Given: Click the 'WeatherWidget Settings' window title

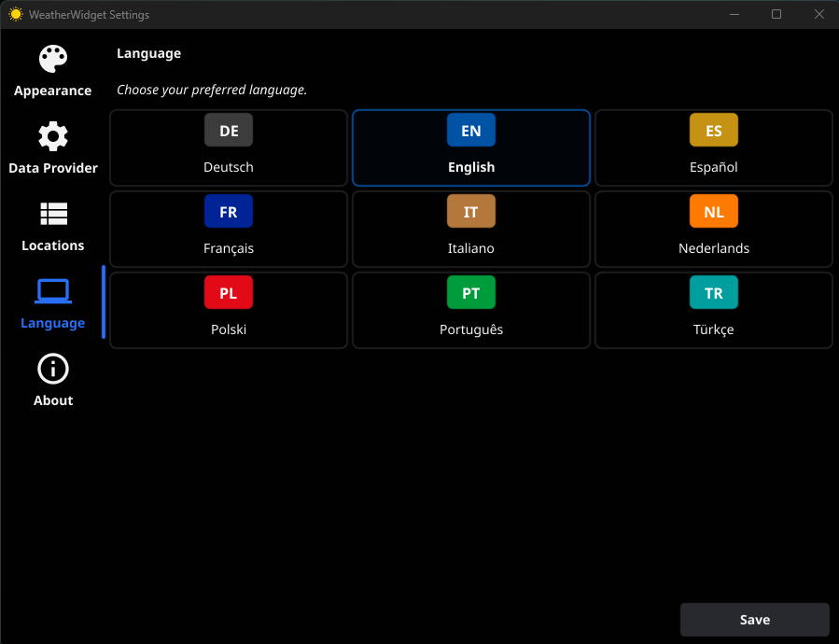Looking at the screenshot, I should pyautogui.click(x=89, y=15).
